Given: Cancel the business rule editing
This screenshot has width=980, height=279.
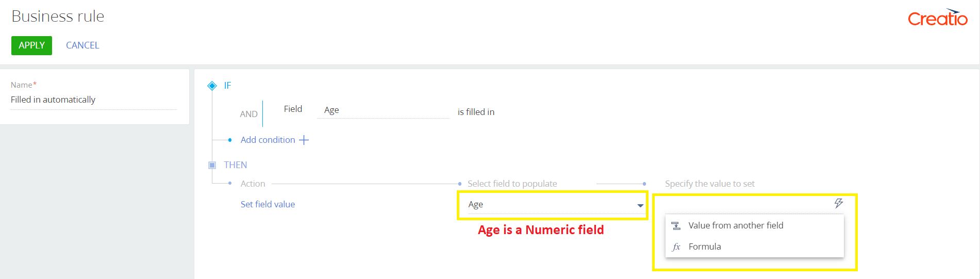Looking at the screenshot, I should (82, 45).
